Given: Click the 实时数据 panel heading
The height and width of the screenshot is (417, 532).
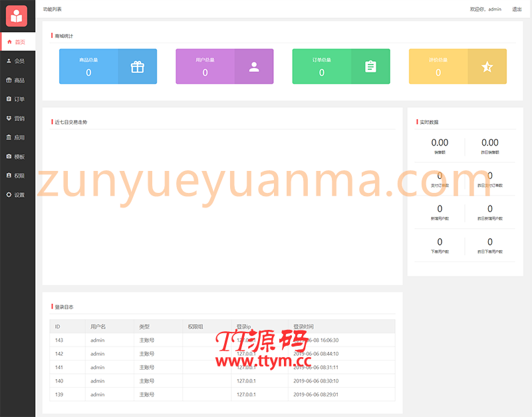Looking at the screenshot, I should [429, 122].
